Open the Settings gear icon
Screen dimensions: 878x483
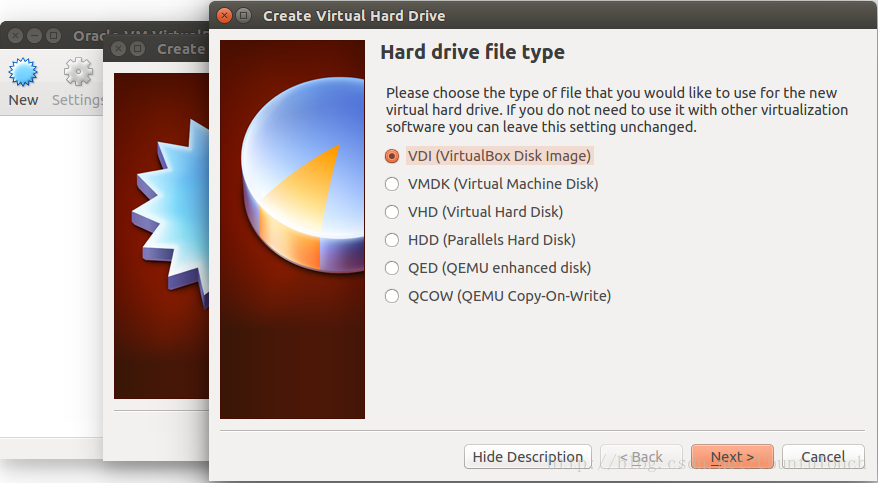pyautogui.click(x=78, y=73)
